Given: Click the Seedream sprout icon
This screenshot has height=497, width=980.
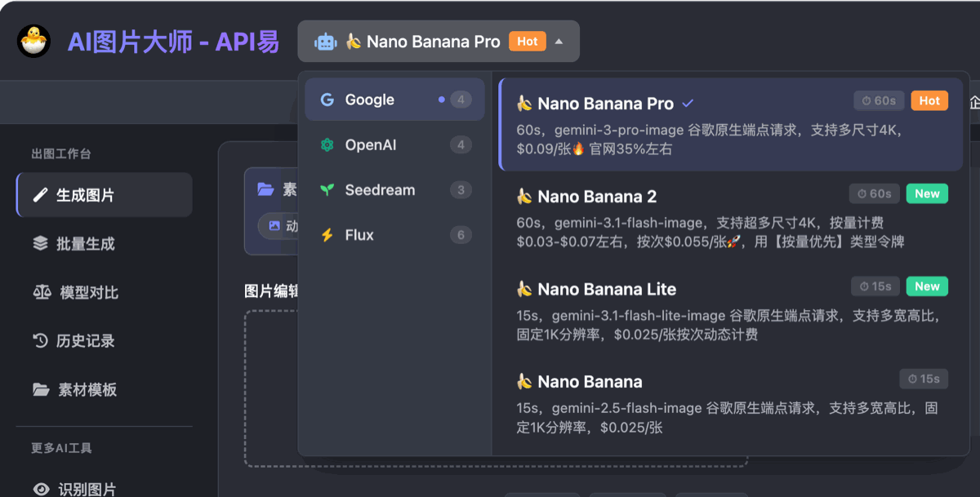Looking at the screenshot, I should (327, 190).
